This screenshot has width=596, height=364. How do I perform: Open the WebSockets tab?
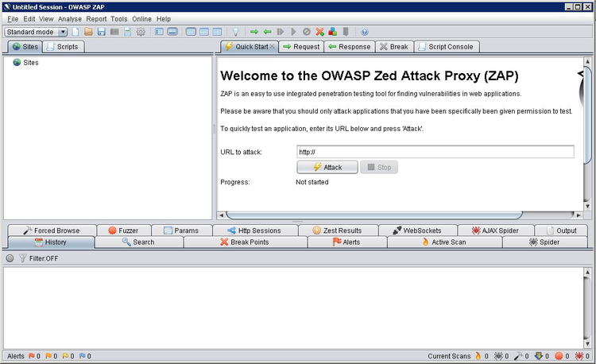coord(418,230)
